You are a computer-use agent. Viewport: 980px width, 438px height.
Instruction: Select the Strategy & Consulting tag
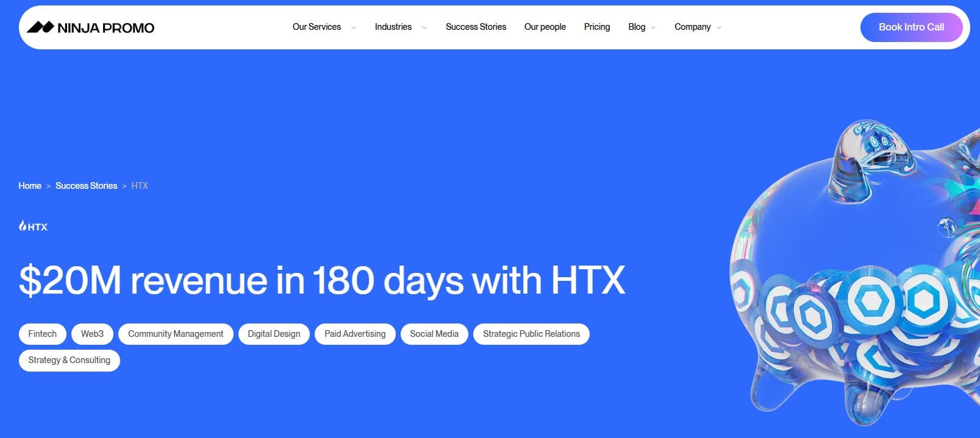coord(70,360)
